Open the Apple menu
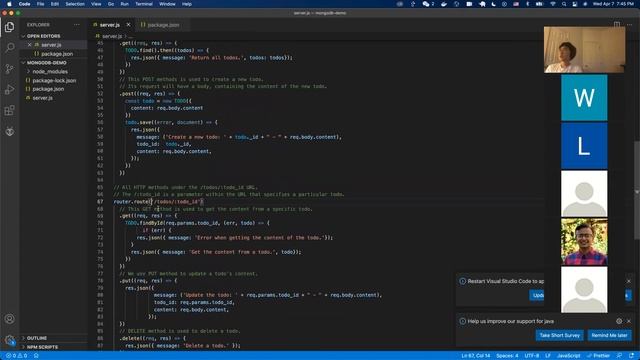The width and height of the screenshot is (640, 360). click(x=9, y=4)
